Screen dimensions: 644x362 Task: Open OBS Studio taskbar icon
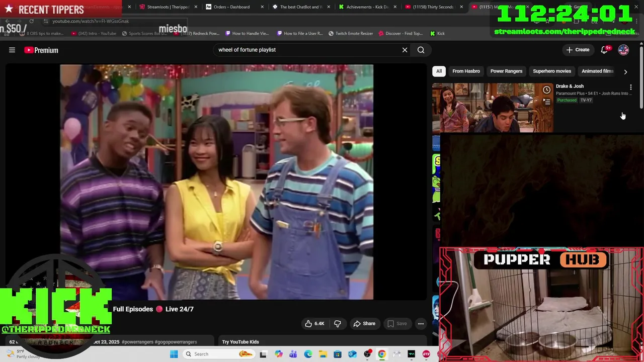(367, 354)
